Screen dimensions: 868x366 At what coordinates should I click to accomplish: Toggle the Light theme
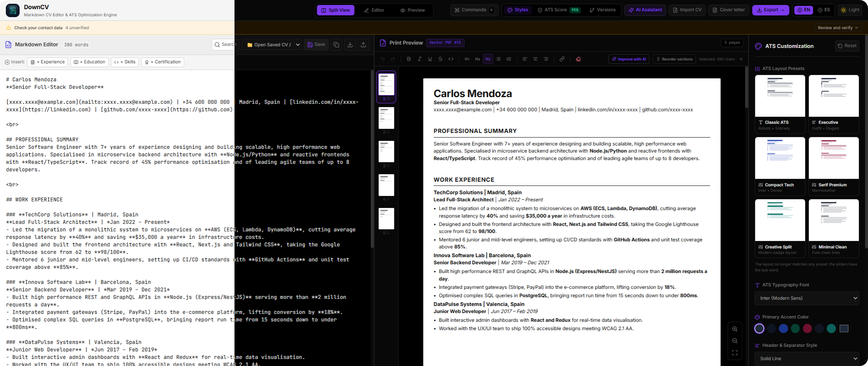point(850,10)
